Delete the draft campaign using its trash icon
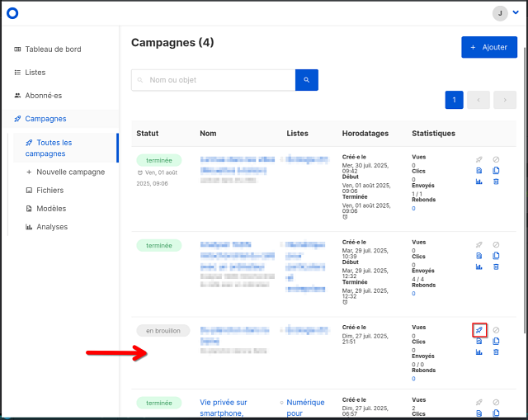Screen dimensions: 528x420 click(x=496, y=352)
